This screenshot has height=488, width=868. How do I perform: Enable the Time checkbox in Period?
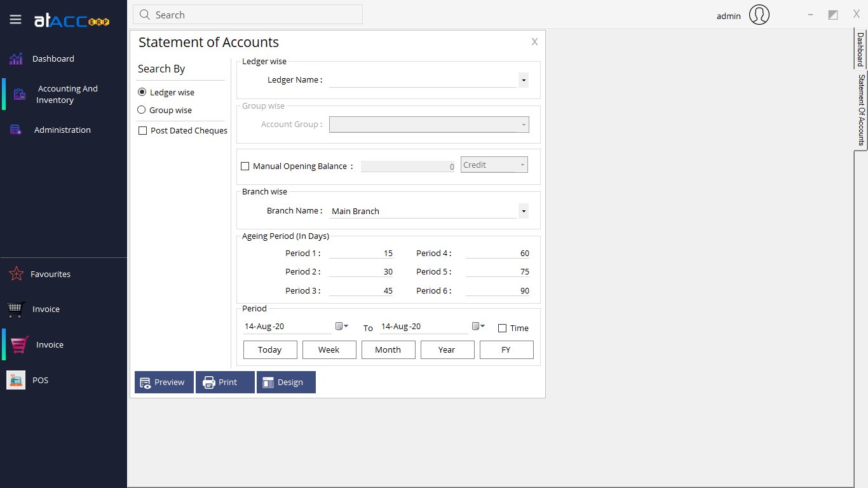point(501,328)
